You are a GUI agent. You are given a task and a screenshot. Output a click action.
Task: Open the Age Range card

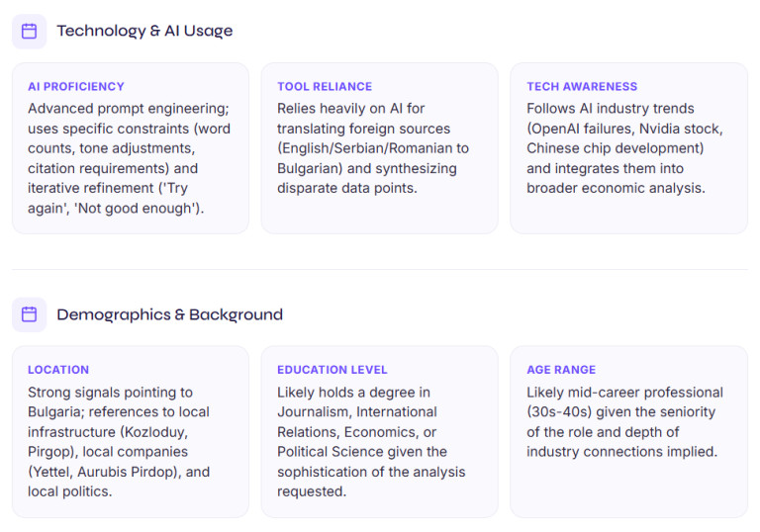tap(628, 432)
